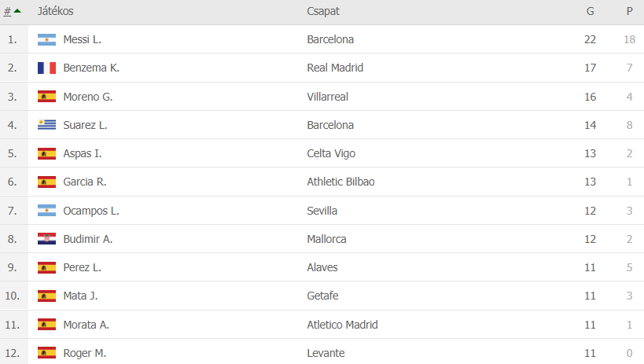Screen dimensions: 644x364
Task: Click Uruguay flag icon beside Suarez L.
Action: pyautogui.click(x=46, y=125)
